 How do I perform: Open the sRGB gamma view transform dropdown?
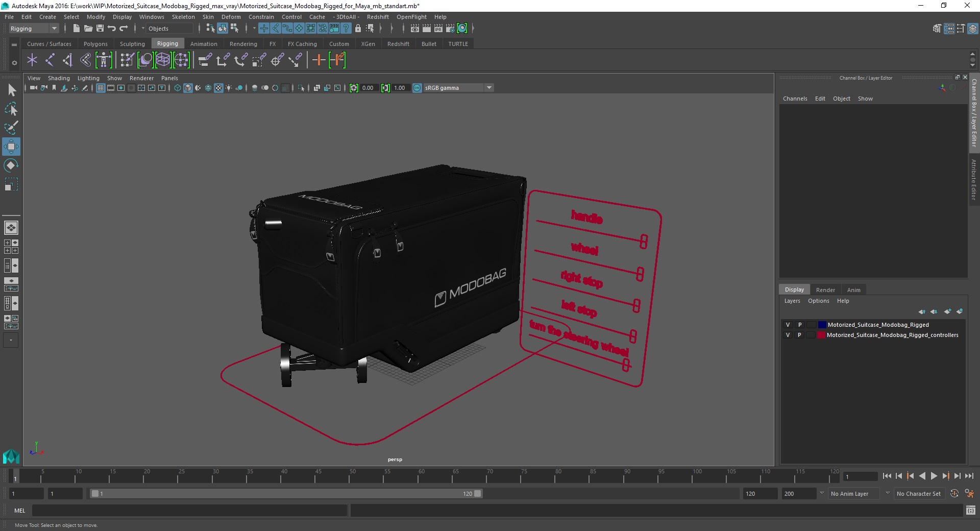[489, 88]
